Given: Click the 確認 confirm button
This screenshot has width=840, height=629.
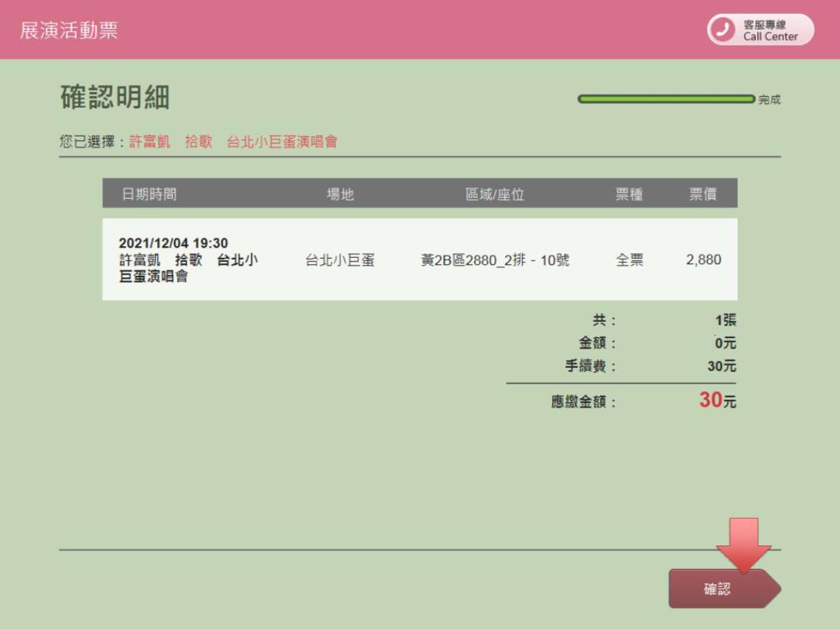Looking at the screenshot, I should [x=723, y=589].
